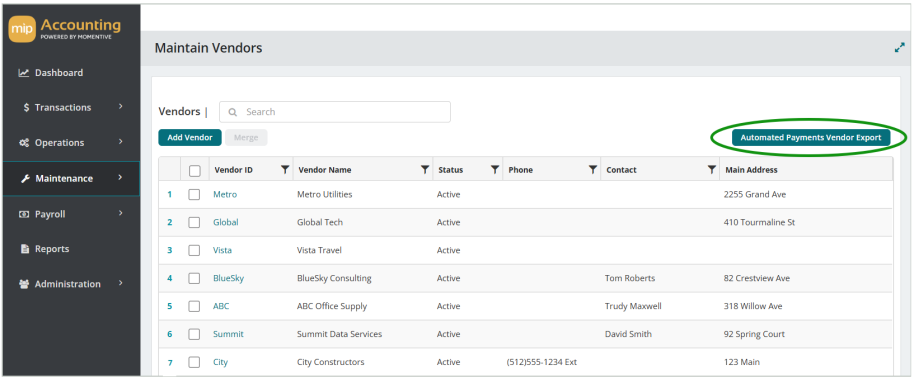Screen dimensions: 914x379
Task: Click the expand fullscreen arrows icon
Action: click(899, 48)
